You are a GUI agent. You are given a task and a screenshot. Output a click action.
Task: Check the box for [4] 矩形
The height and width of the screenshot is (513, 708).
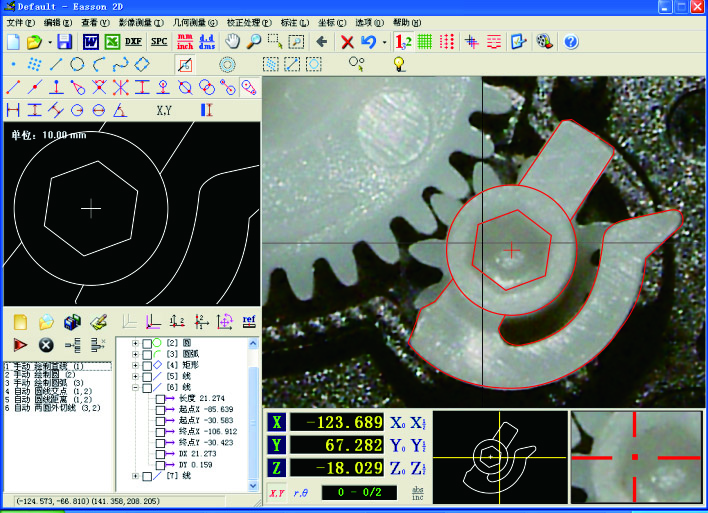pyautogui.click(x=148, y=365)
